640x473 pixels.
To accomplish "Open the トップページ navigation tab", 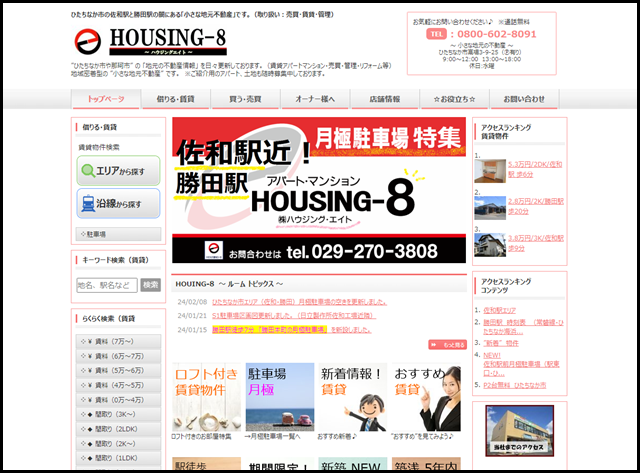I will coord(106,99).
